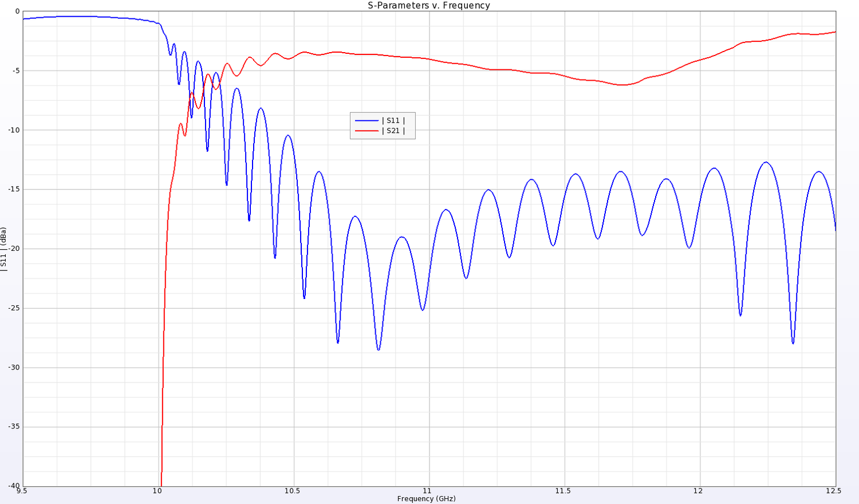The height and width of the screenshot is (504, 859).
Task: Click the 11 tick label on x-axis
Action: tap(428, 491)
